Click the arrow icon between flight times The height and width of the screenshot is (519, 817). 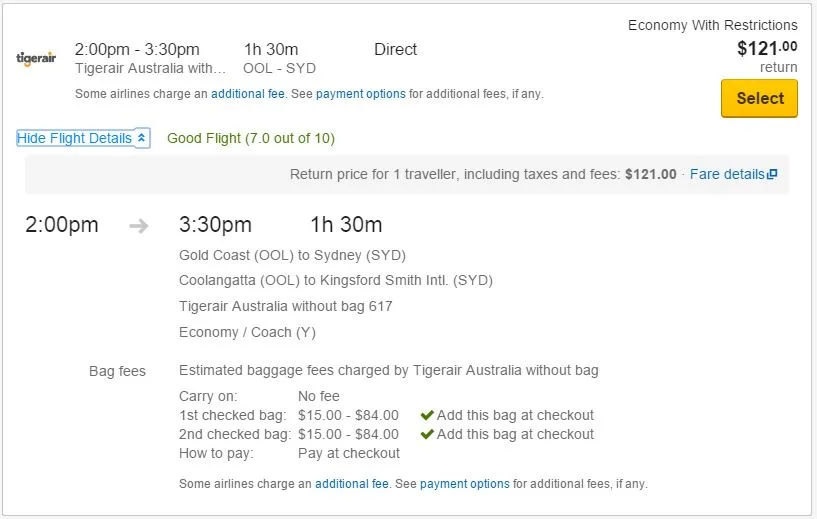point(139,225)
